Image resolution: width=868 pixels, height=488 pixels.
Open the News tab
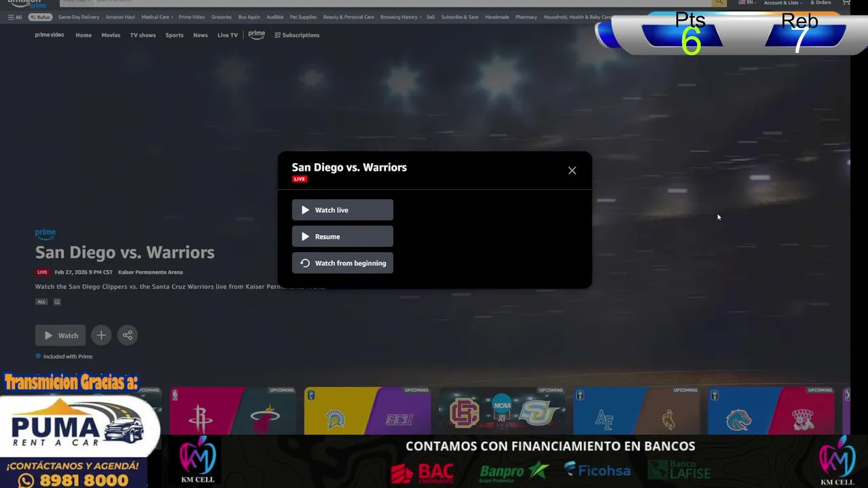click(x=200, y=35)
